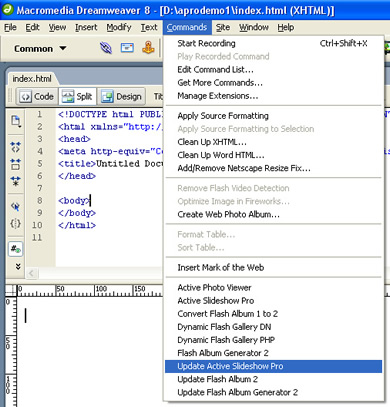This screenshot has height=407, width=390.
Task: Choose Update Active Slideshow Pro
Action: (x=273, y=366)
